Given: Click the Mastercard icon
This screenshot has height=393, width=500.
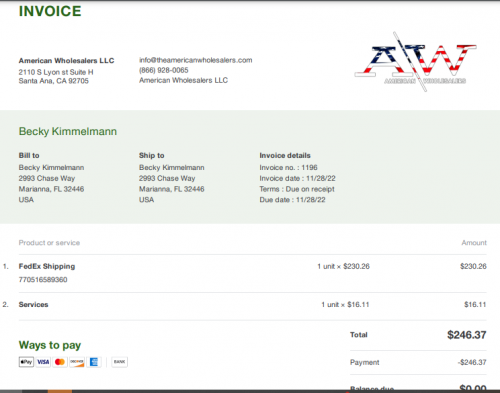Looking at the screenshot, I should click(60, 362).
